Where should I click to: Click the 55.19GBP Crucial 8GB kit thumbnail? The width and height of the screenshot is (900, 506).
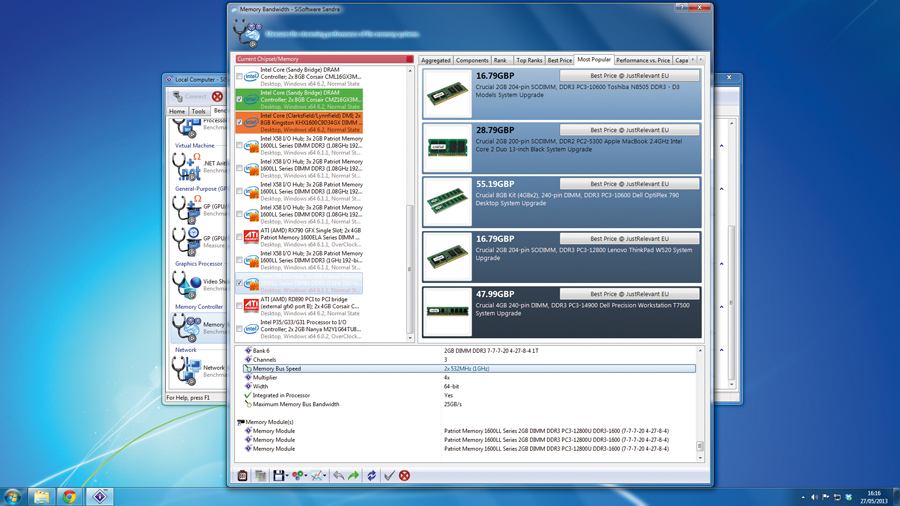pos(447,203)
